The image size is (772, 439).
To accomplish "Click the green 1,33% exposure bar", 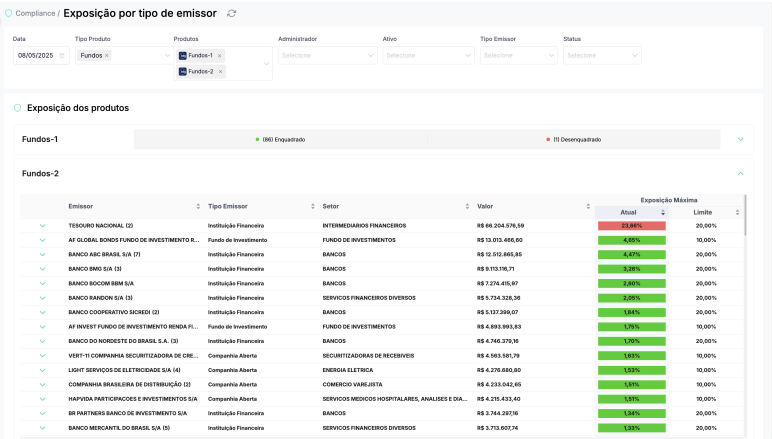I will tap(632, 428).
